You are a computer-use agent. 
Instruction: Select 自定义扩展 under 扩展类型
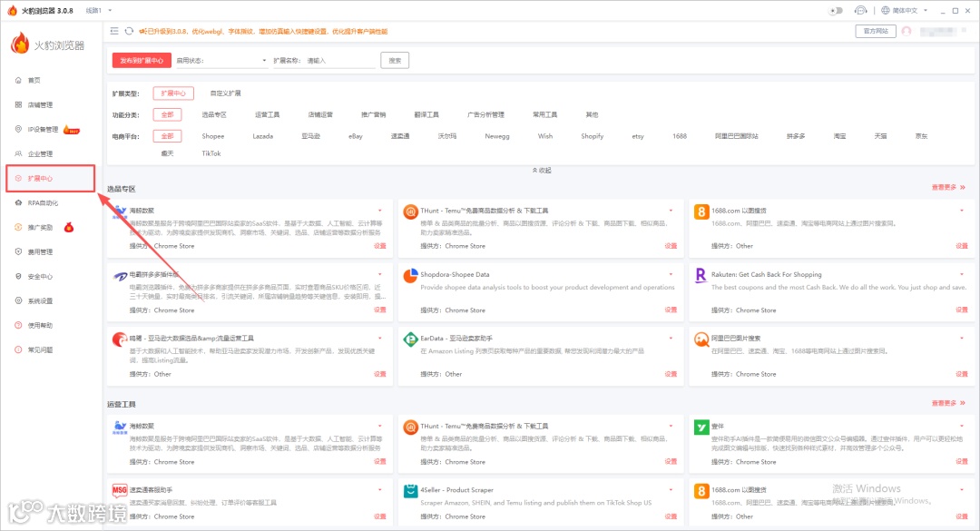click(225, 93)
